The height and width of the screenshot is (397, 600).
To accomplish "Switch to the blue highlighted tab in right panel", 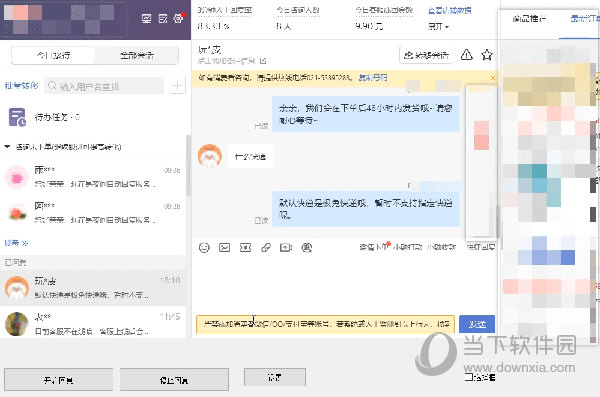I will click(x=584, y=18).
